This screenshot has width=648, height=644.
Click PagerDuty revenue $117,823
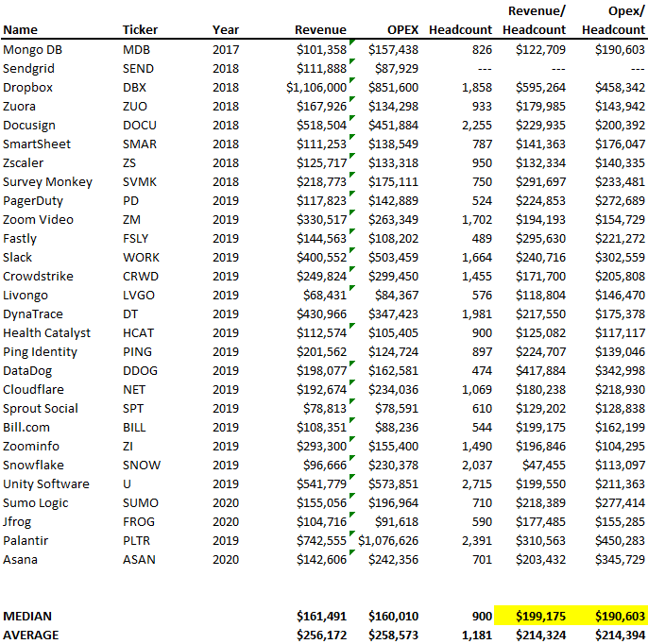coord(321,201)
